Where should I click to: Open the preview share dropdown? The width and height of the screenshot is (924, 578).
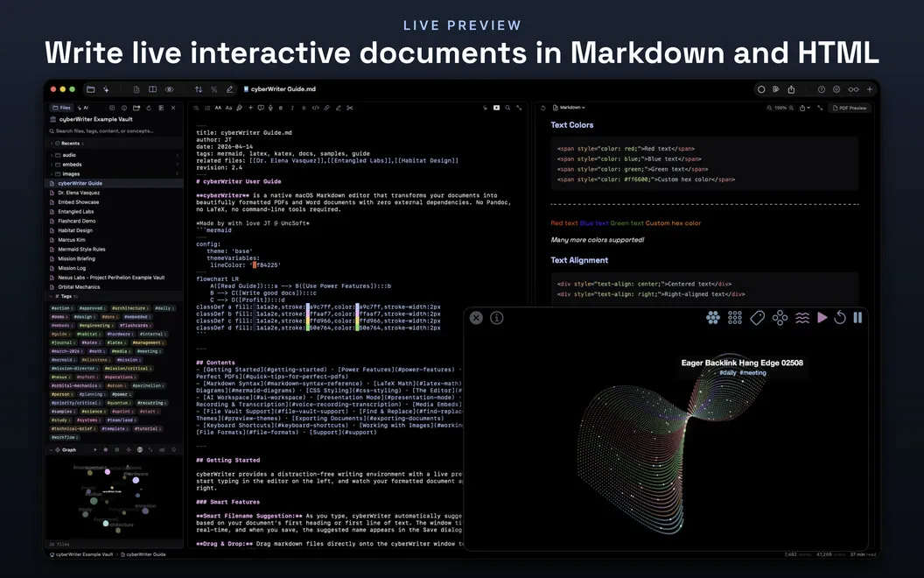pyautogui.click(x=805, y=108)
